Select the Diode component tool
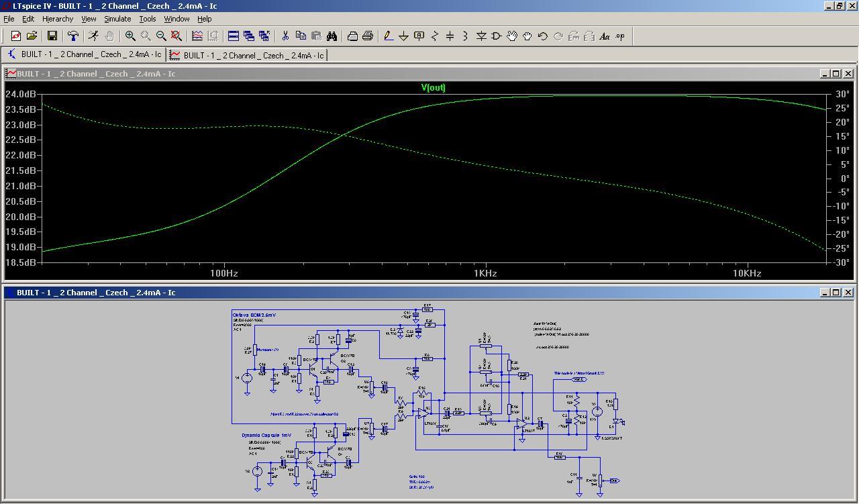The width and height of the screenshot is (859, 504). click(x=481, y=36)
